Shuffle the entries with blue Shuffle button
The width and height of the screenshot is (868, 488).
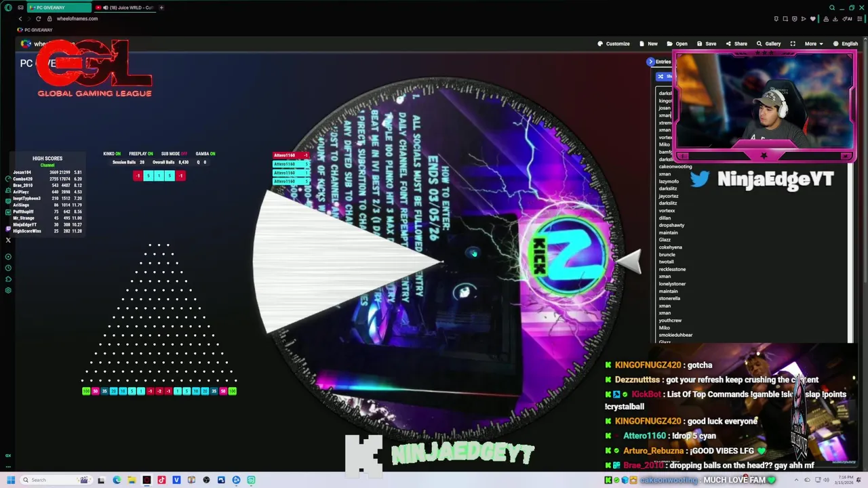665,76
